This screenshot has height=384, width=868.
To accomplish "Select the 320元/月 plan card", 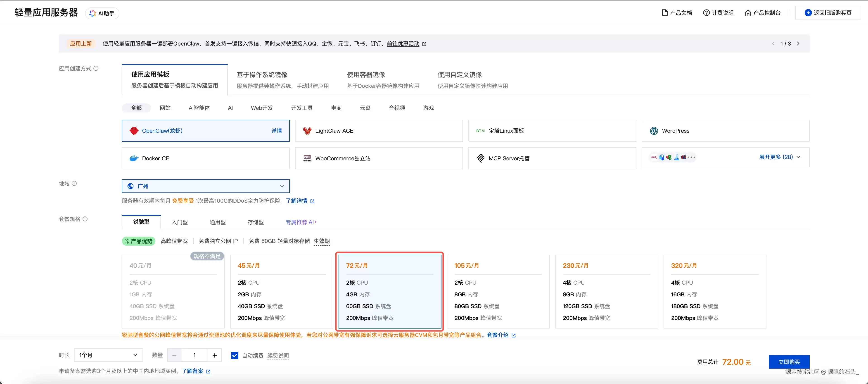I will pos(715,292).
